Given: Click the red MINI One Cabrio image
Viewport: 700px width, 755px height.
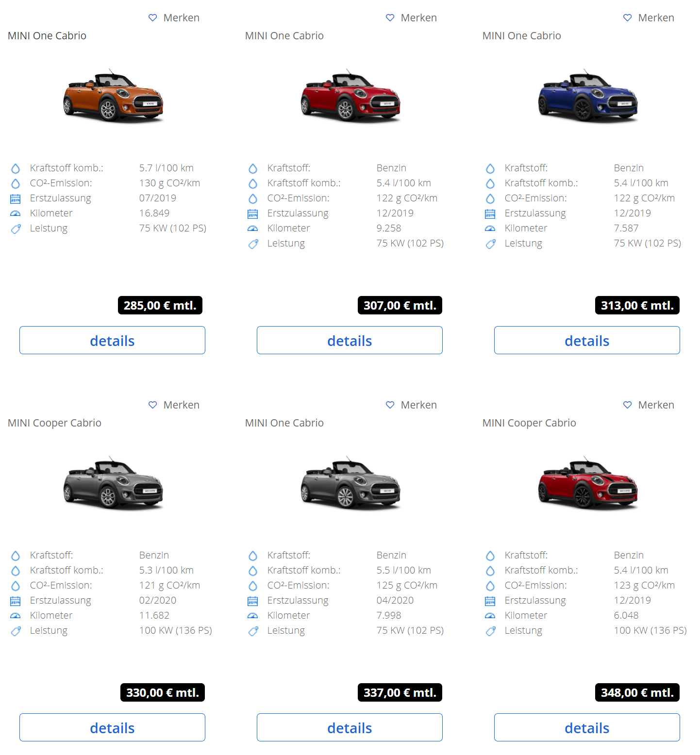Looking at the screenshot, I should [350, 96].
